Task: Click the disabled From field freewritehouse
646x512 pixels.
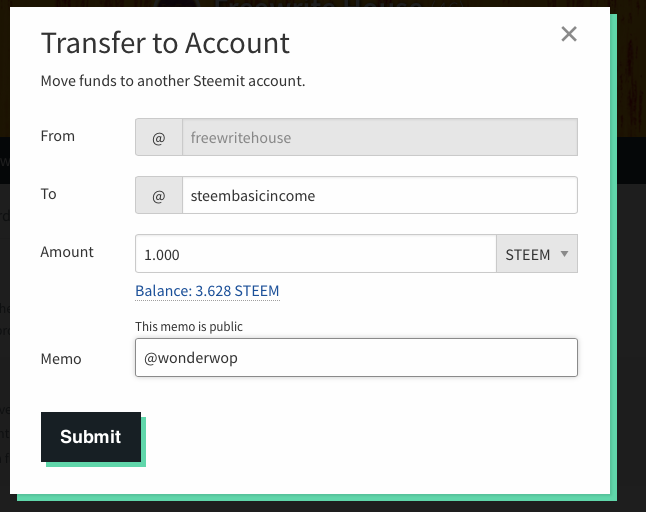Action: tap(380, 137)
